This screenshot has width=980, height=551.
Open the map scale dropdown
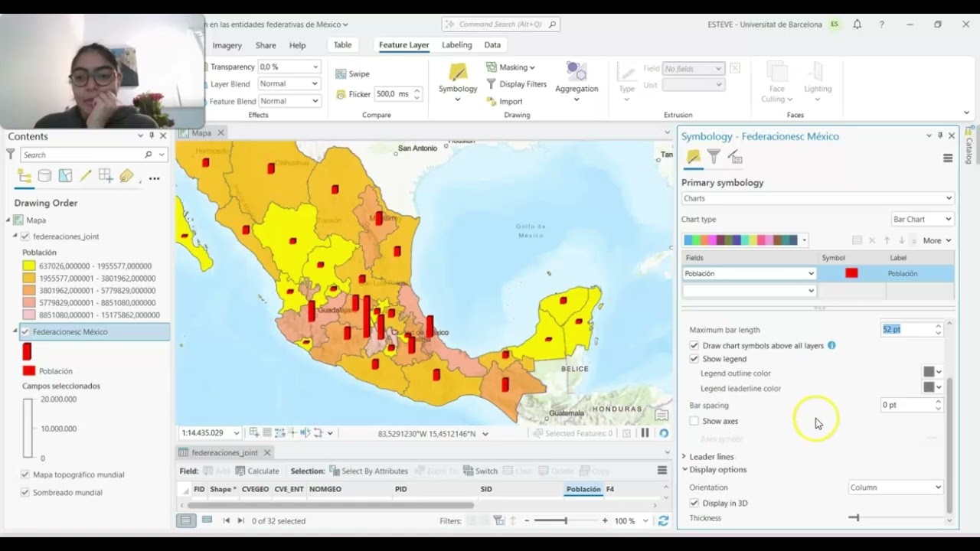237,433
